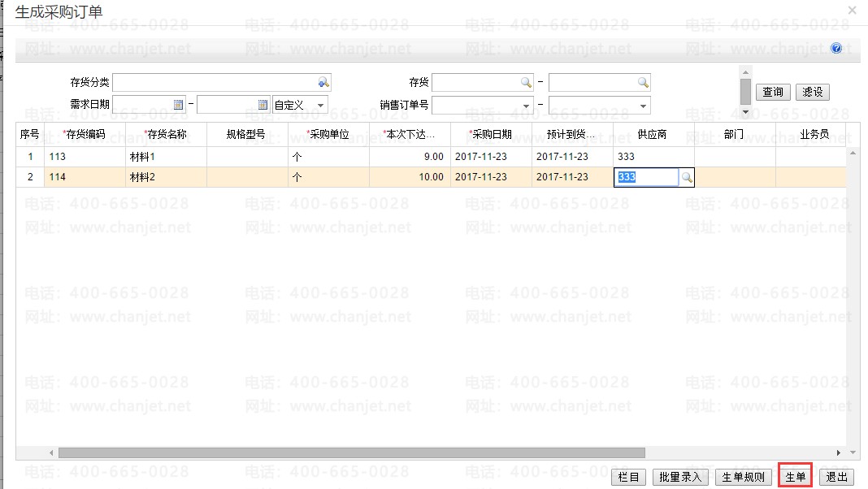Click the 部门 column header
This screenshot has width=868, height=489.
coord(735,134)
